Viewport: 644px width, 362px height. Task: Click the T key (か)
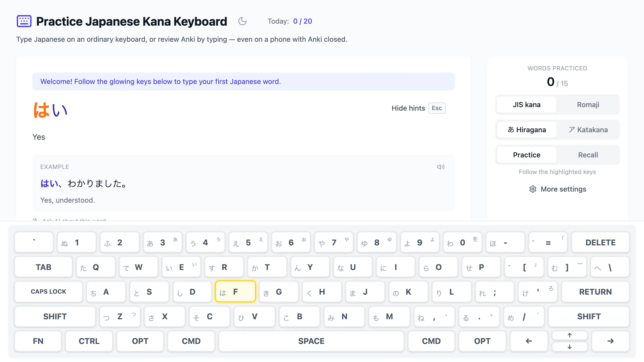267,267
